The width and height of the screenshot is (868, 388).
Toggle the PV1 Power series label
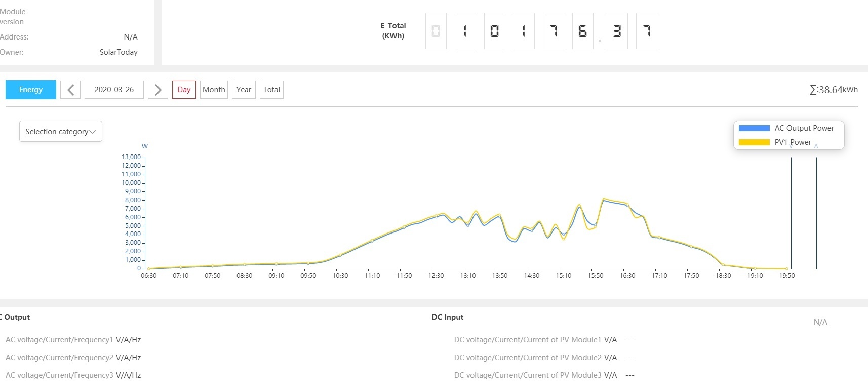click(793, 142)
